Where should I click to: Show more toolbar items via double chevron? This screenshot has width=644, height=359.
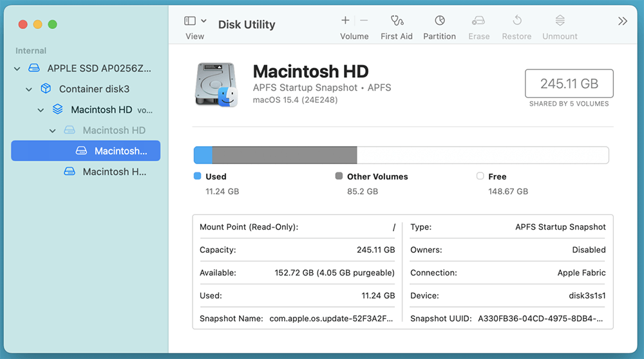click(x=623, y=21)
